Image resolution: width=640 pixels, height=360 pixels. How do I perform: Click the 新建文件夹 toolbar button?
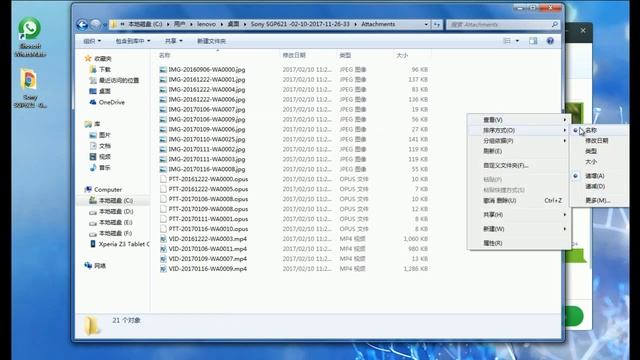(211, 41)
